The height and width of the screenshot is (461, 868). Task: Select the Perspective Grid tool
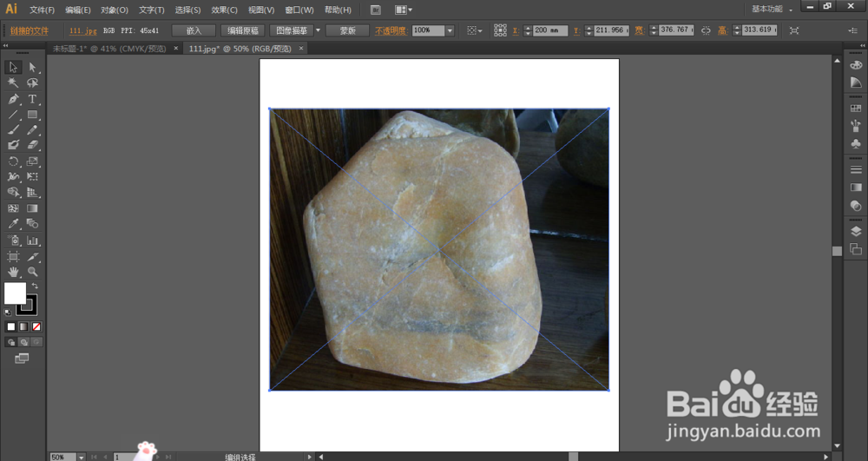(33, 193)
